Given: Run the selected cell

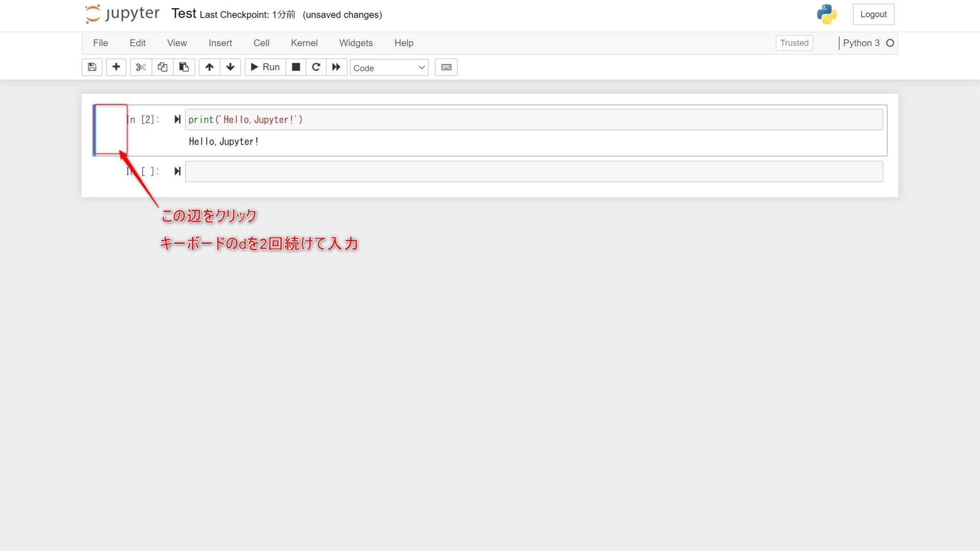Looking at the screenshot, I should (x=265, y=67).
